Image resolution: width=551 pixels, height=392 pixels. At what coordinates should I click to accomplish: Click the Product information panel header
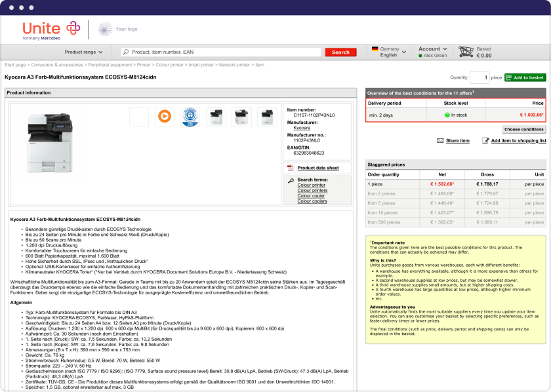click(181, 92)
